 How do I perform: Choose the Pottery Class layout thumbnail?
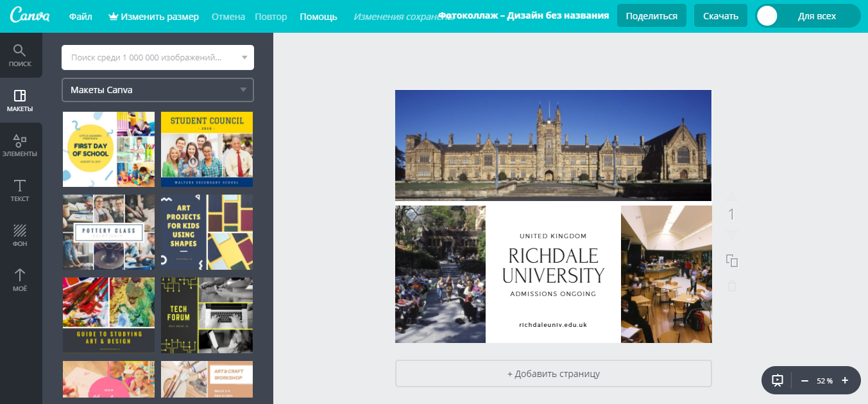[x=108, y=232]
